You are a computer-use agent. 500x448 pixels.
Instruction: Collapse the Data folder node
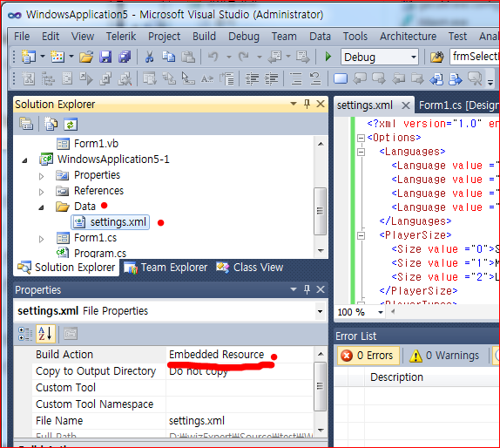[x=42, y=208]
